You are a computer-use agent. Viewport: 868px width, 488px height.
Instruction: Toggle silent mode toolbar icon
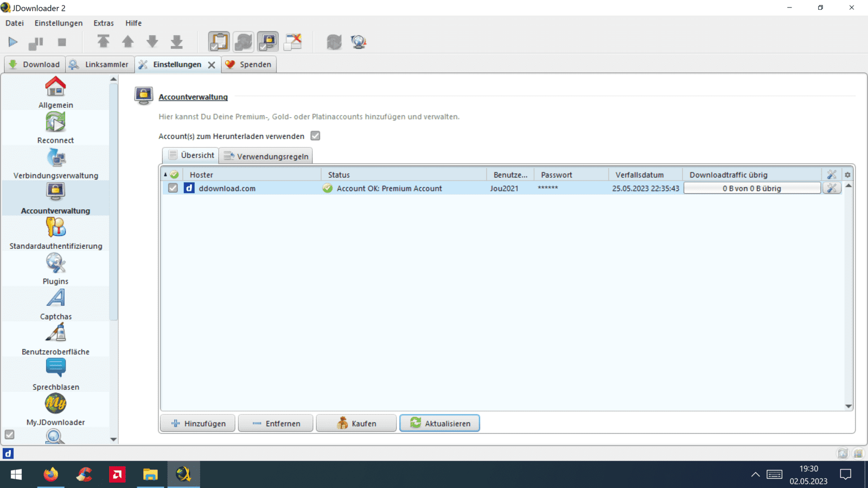coord(293,42)
